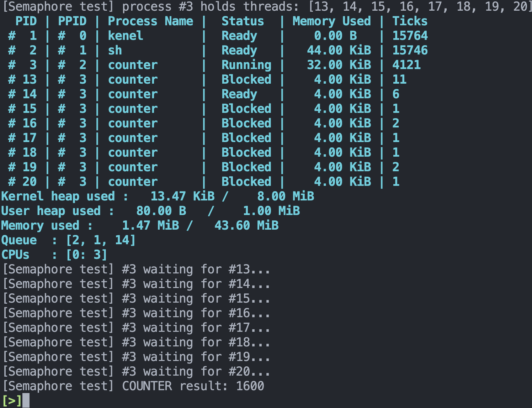532x408 pixels.
Task: Click the PID column header
Action: [x=26, y=21]
